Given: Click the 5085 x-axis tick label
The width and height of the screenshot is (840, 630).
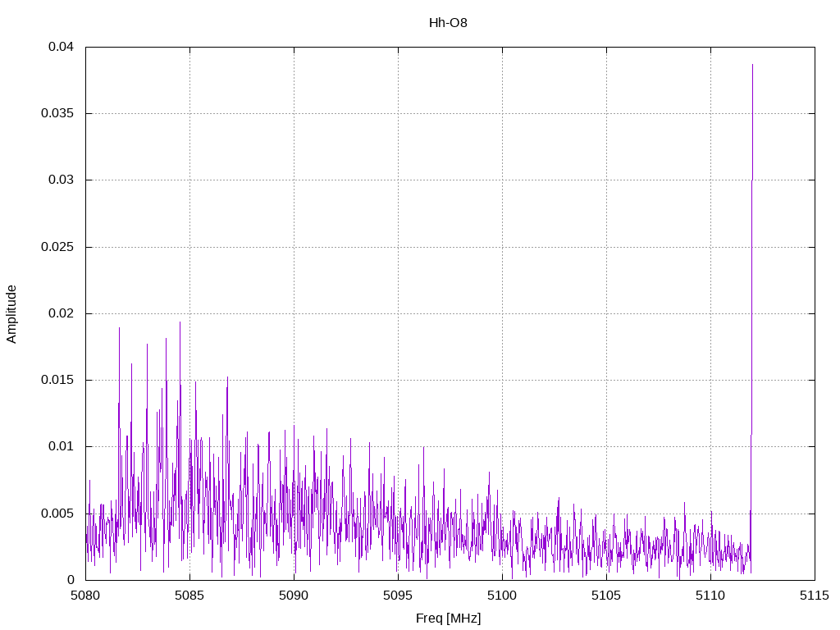Looking at the screenshot, I should point(189,596).
